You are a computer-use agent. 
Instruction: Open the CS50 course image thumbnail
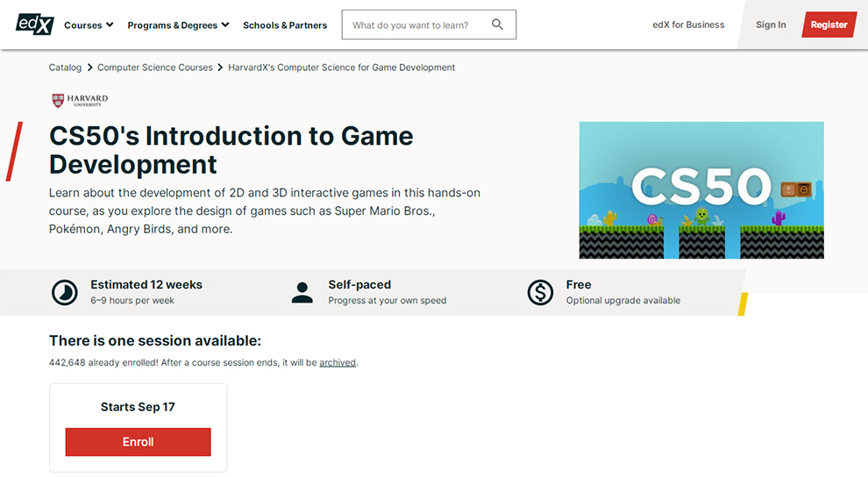[701, 189]
